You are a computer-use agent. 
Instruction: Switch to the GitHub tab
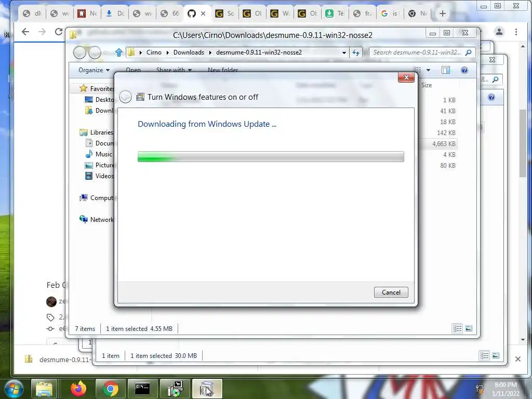(x=192, y=14)
